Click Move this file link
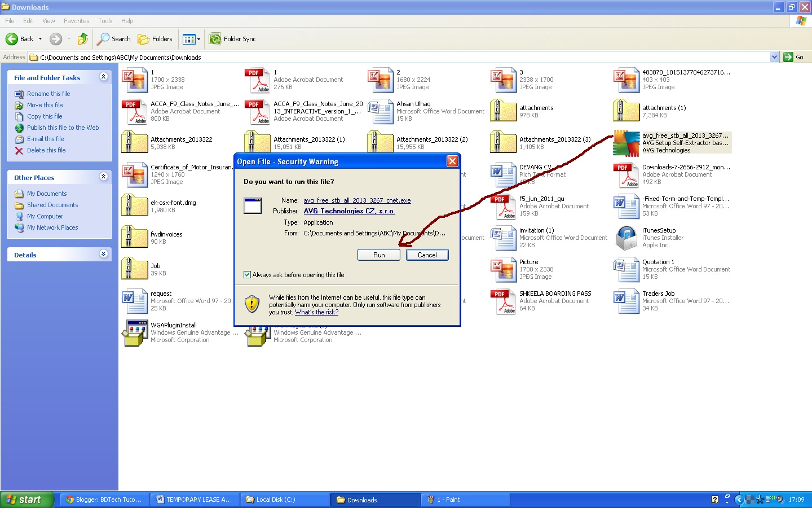Viewport: 812px width, 508px height. tap(45, 105)
